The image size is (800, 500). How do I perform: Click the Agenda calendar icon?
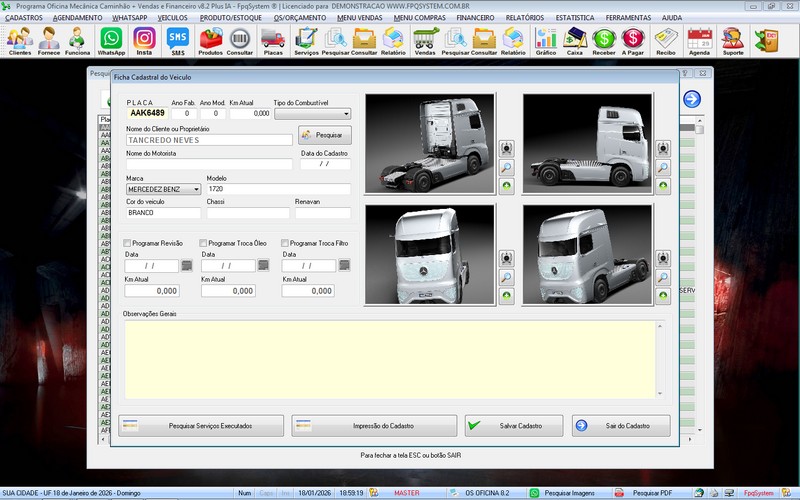(700, 40)
